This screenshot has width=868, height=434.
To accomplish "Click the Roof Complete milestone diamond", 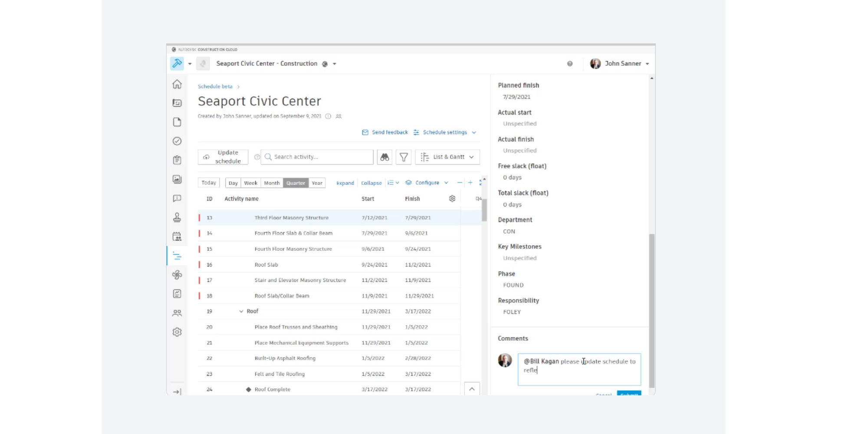I will coord(248,390).
